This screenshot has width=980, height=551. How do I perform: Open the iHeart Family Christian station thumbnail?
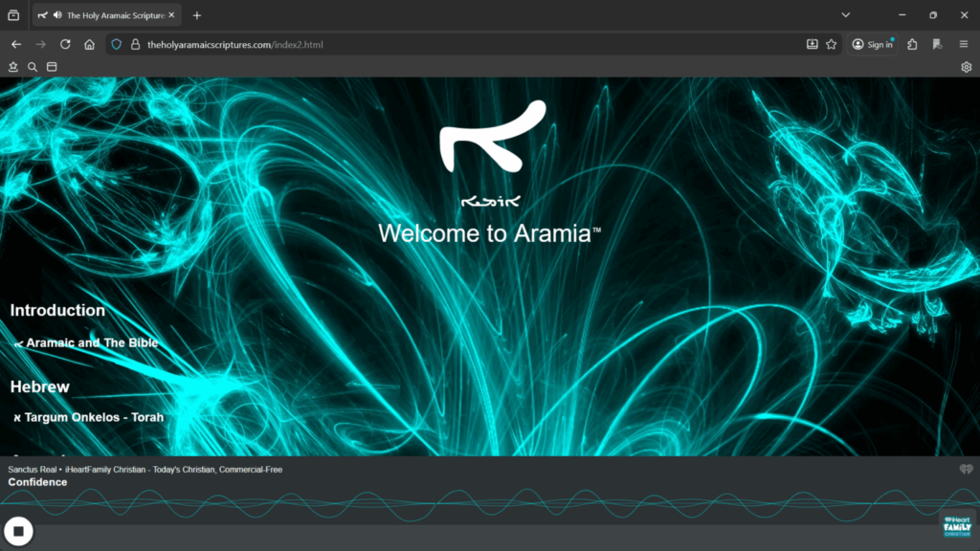point(956,527)
